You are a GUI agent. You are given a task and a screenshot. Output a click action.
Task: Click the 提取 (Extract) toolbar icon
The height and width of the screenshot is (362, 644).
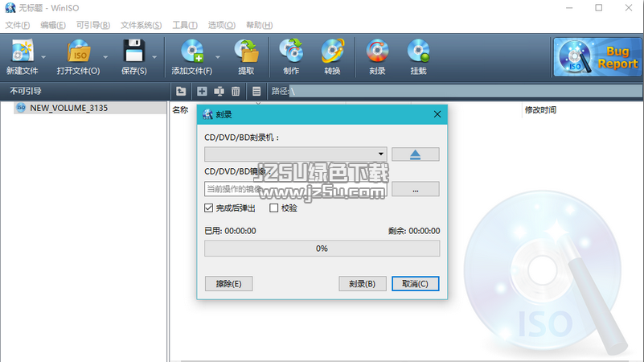pos(247,51)
